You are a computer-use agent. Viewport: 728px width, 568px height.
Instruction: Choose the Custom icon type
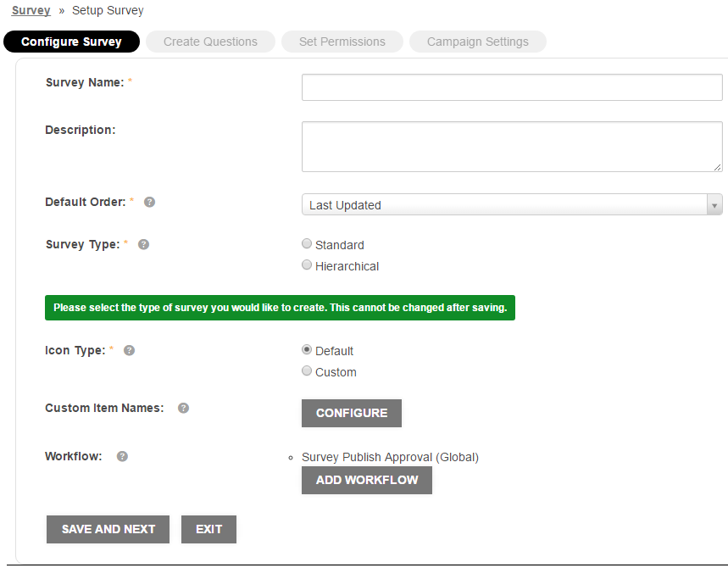click(x=307, y=370)
